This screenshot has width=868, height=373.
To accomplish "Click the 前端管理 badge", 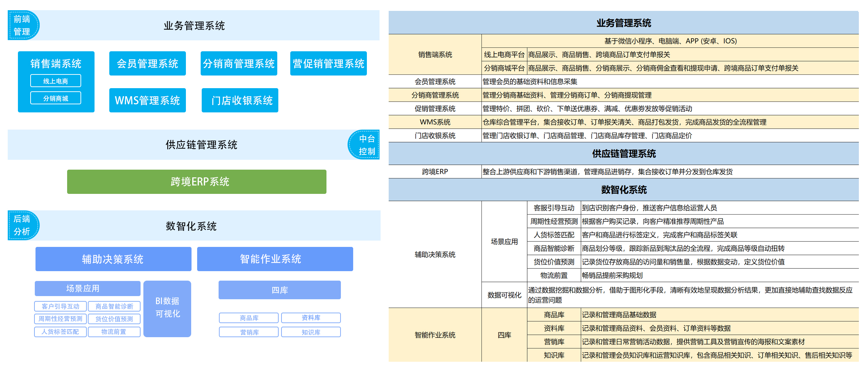I will tap(22, 25).
